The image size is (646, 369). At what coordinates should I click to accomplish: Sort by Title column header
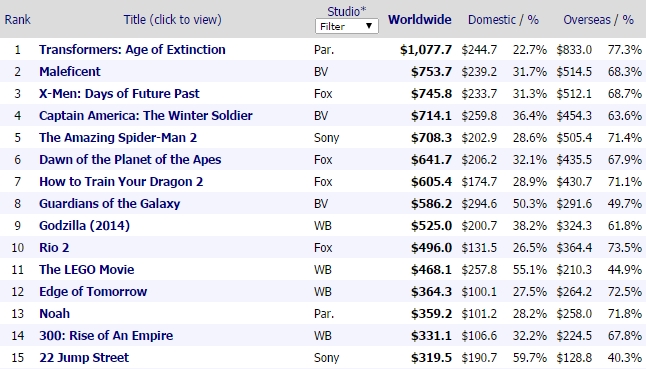(172, 20)
